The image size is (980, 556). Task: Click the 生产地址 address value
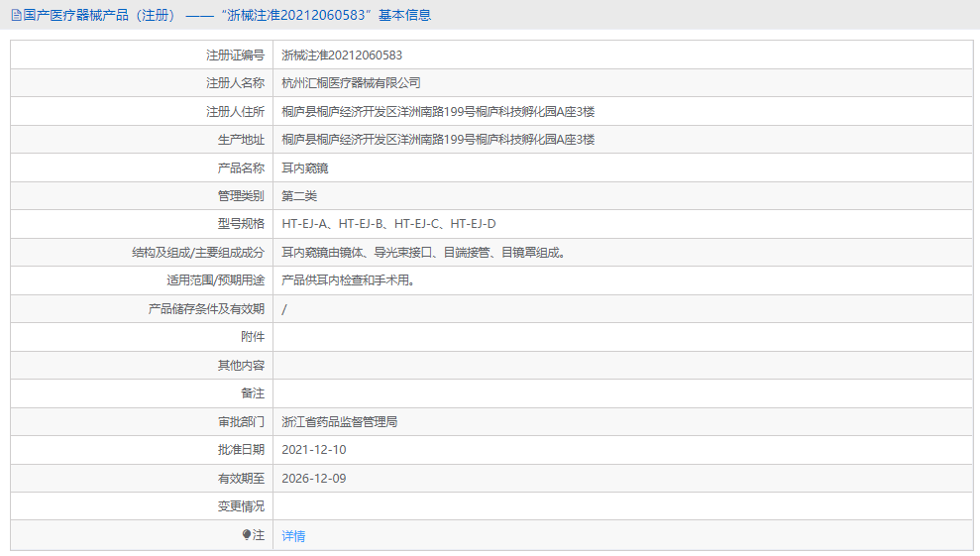[438, 140]
